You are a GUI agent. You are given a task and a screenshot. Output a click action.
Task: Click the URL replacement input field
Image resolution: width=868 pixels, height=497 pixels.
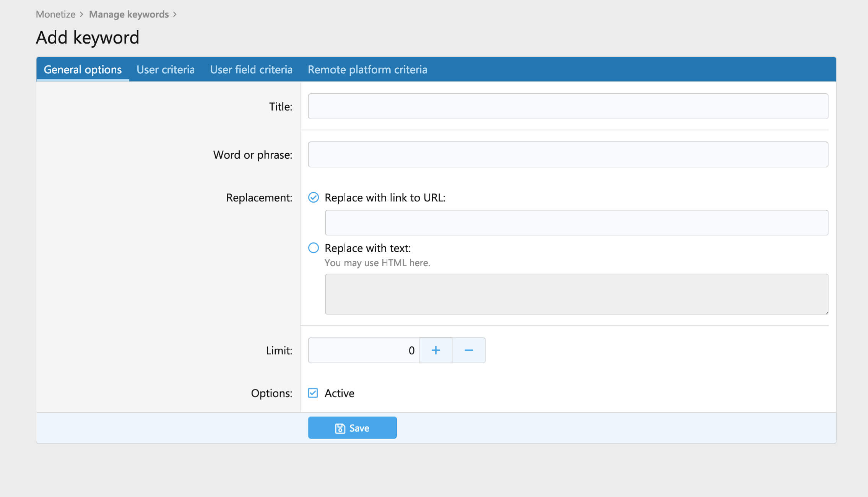pos(577,223)
